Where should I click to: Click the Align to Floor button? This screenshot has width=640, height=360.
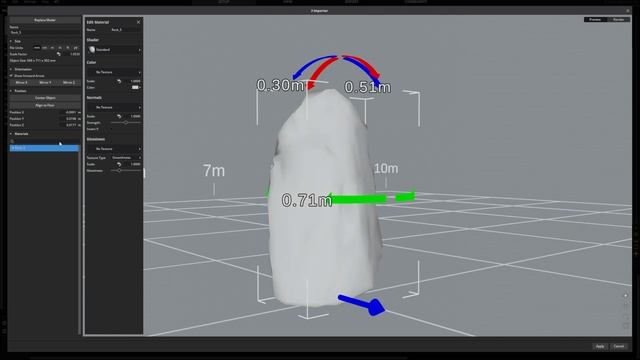[45, 105]
